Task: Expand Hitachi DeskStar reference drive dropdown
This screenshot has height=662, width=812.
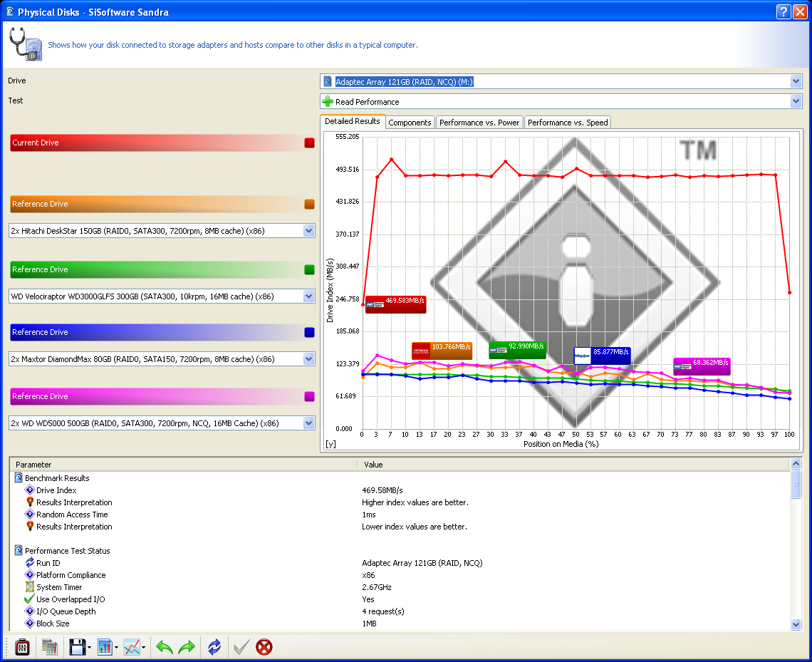Action: (x=308, y=230)
